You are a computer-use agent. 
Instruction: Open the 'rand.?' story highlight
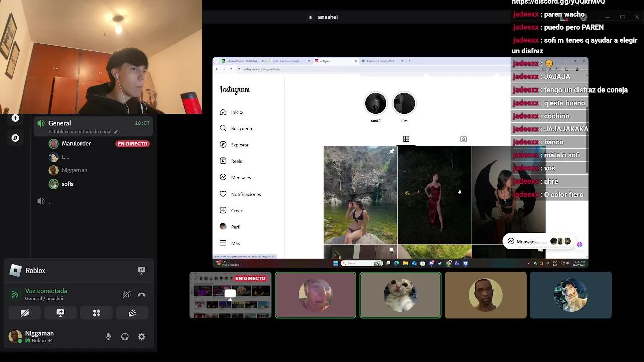[376, 104]
